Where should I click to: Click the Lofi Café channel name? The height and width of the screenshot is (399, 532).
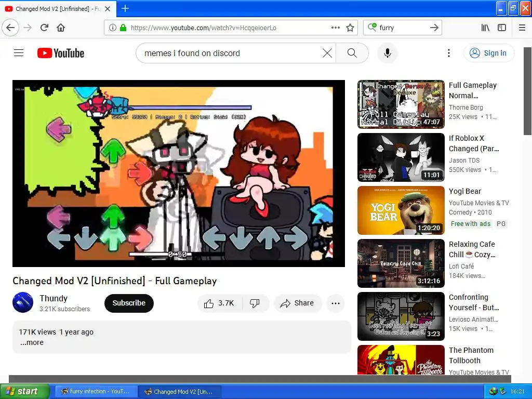coord(461,266)
